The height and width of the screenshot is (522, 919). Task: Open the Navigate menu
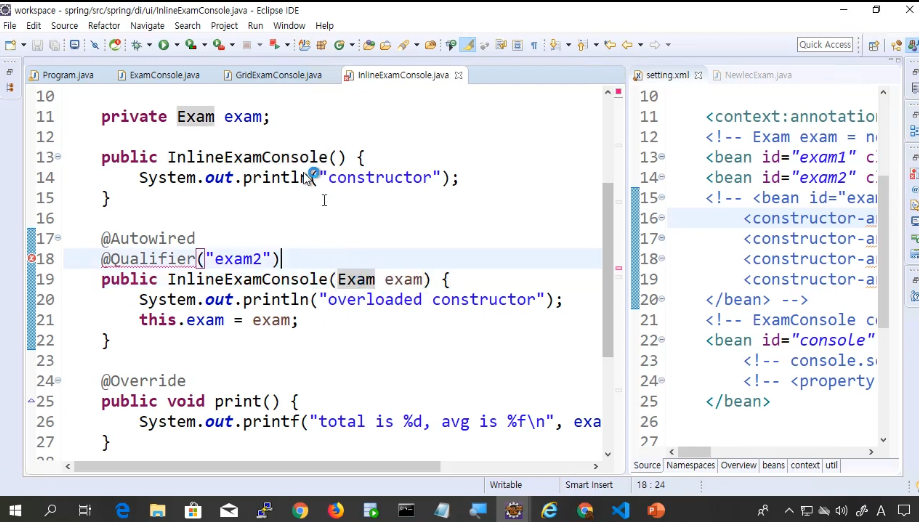pyautogui.click(x=147, y=26)
